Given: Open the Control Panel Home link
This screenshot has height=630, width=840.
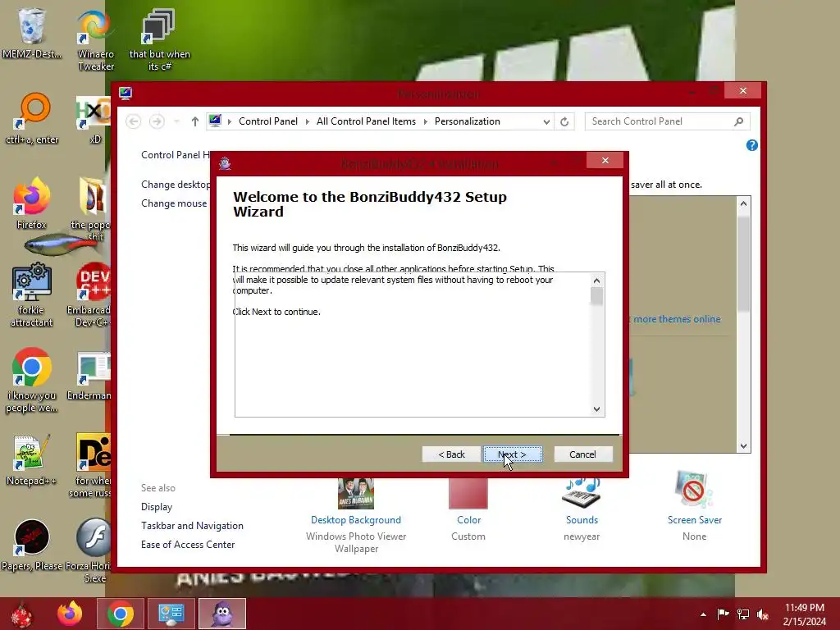Looking at the screenshot, I should pyautogui.click(x=176, y=155).
